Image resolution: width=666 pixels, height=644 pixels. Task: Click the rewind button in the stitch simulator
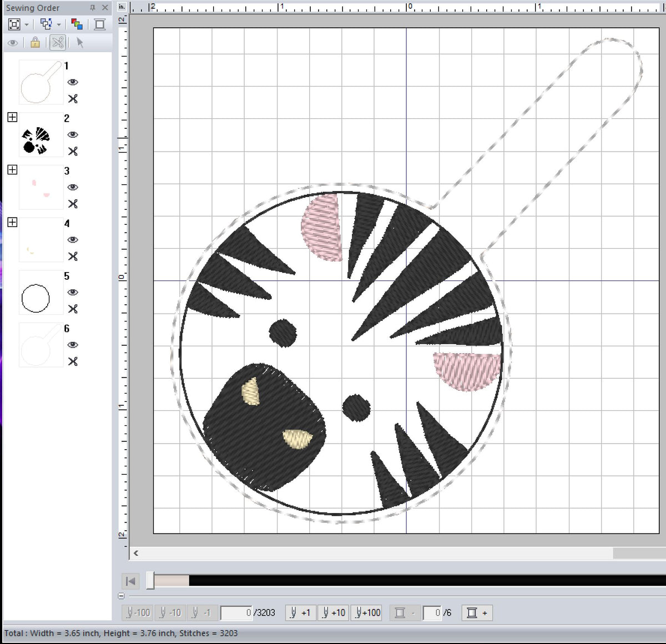point(130,581)
